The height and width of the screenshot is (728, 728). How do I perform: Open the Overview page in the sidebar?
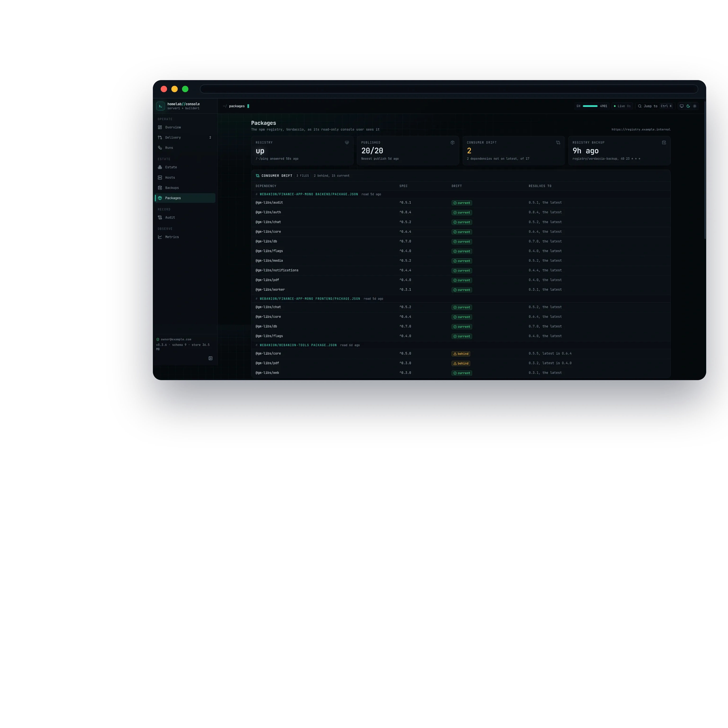coord(185,127)
